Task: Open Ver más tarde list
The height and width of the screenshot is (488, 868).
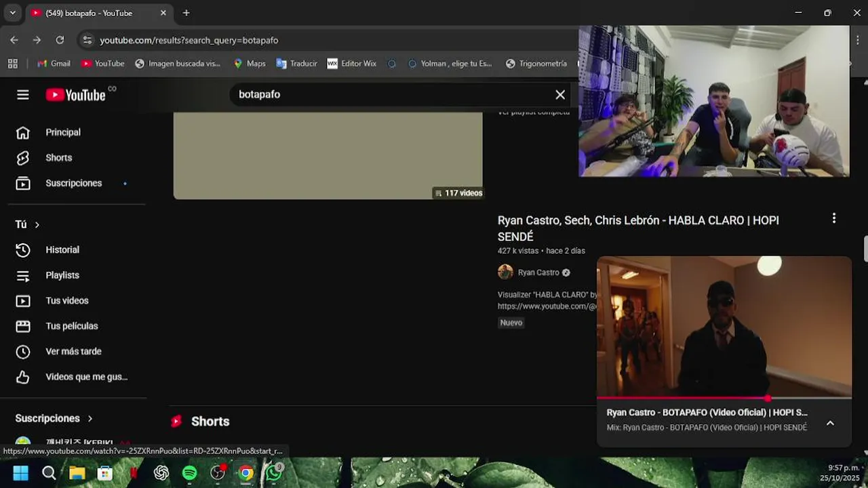Action: [x=73, y=351]
